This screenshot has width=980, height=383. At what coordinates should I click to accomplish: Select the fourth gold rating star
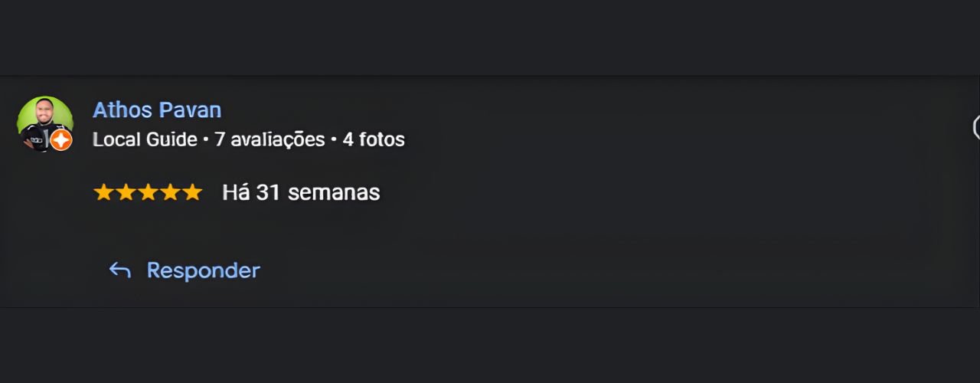click(170, 192)
